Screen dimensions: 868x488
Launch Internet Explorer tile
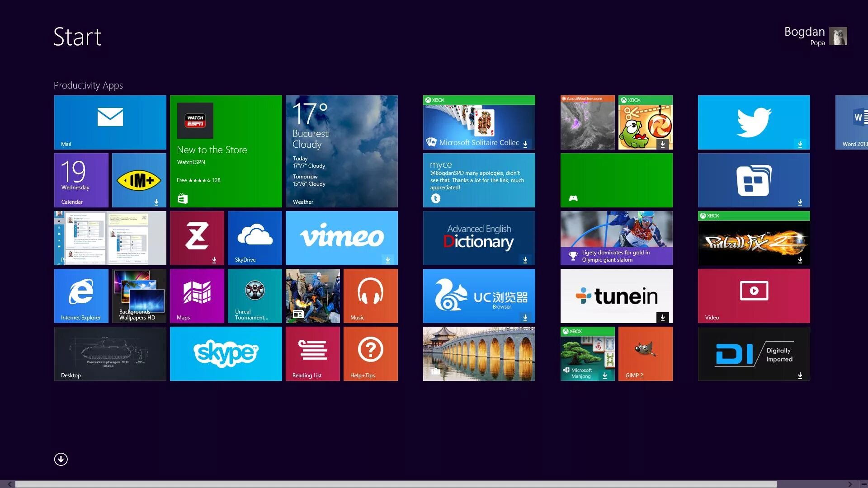(81, 296)
